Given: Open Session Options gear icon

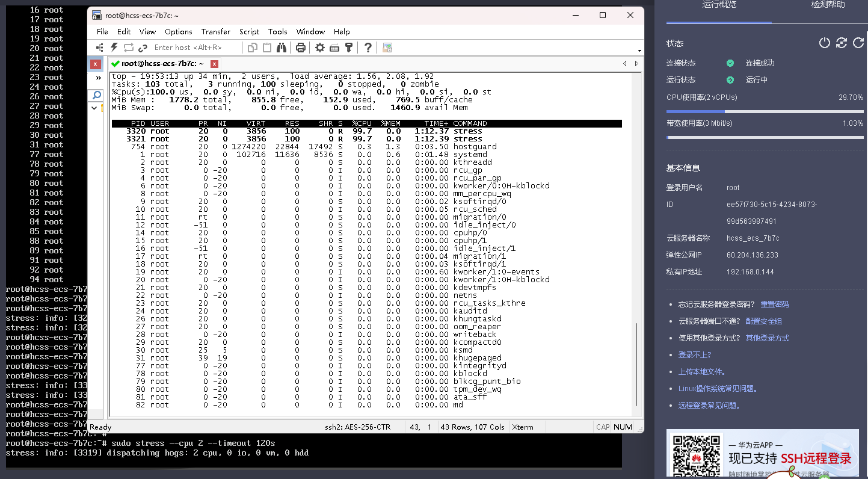Looking at the screenshot, I should pyautogui.click(x=320, y=48).
